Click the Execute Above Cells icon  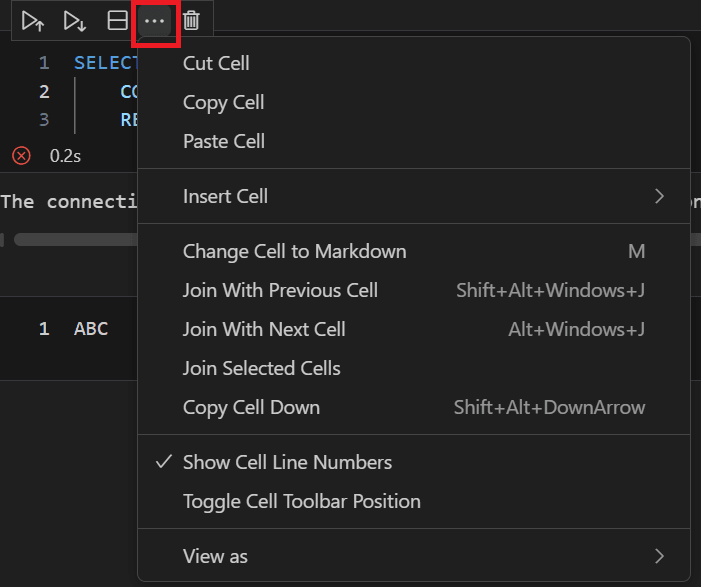pyautogui.click(x=33, y=20)
